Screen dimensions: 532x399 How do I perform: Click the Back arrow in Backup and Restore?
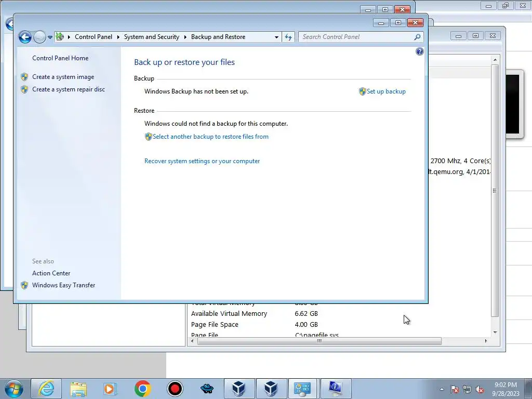25,37
